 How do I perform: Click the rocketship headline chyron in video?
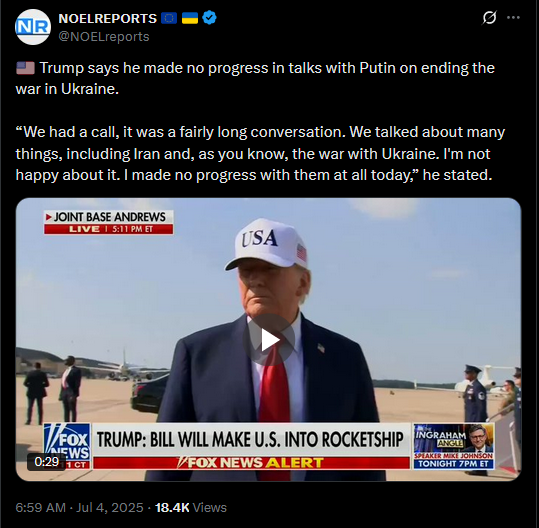coord(251,440)
